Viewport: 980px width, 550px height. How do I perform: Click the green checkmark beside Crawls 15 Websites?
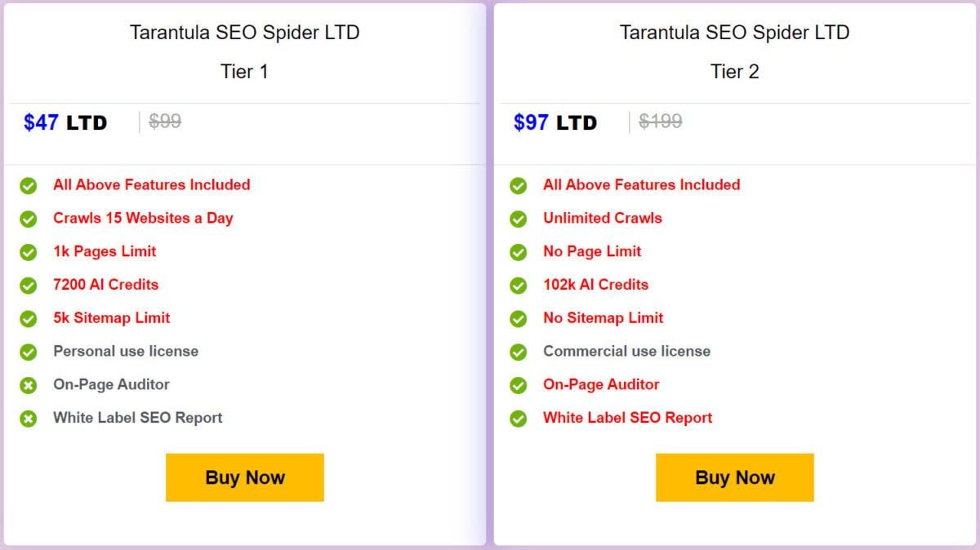29,219
